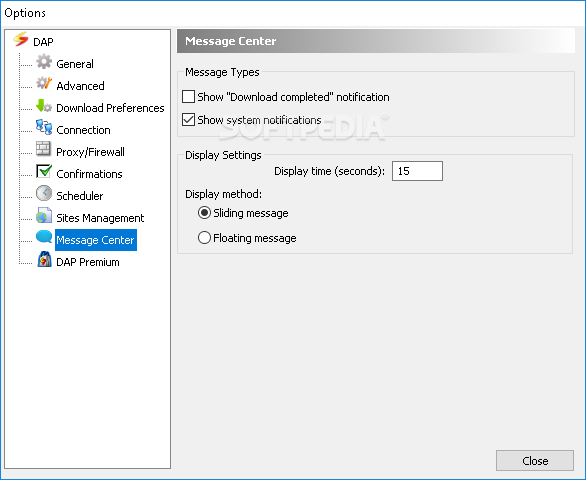Click the Close button

point(535,461)
